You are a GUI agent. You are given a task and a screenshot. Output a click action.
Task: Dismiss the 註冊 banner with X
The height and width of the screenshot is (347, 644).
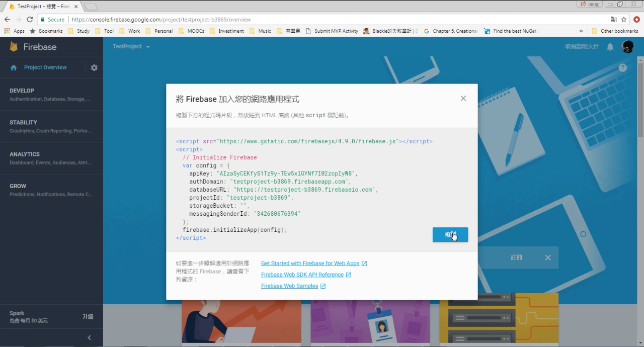548,257
